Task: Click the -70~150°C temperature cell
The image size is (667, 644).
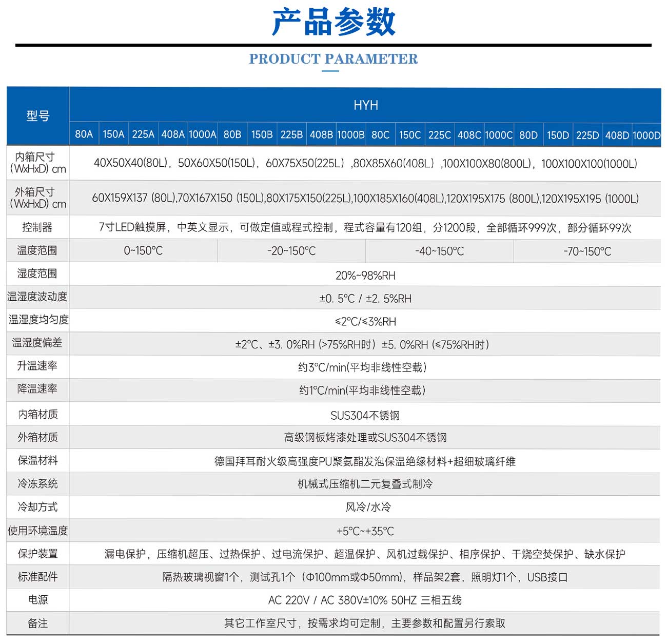Action: (x=587, y=251)
